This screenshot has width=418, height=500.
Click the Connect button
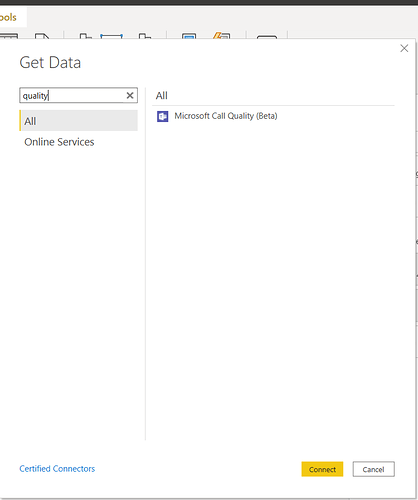coord(322,469)
